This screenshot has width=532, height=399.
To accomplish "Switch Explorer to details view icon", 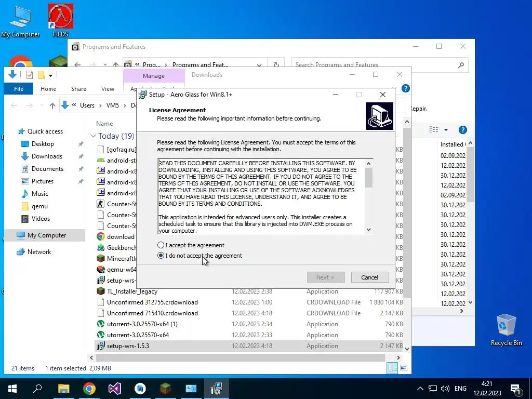I will point(393,368).
